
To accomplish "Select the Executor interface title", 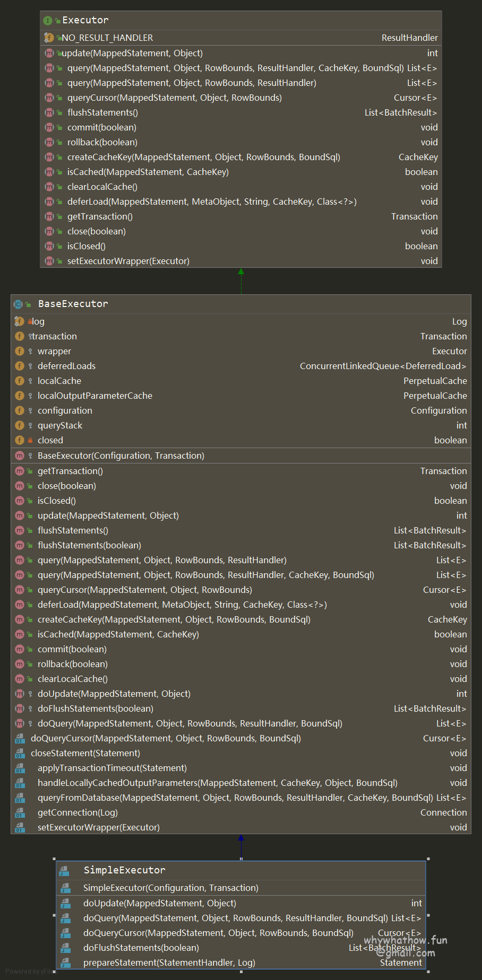I will click(85, 20).
